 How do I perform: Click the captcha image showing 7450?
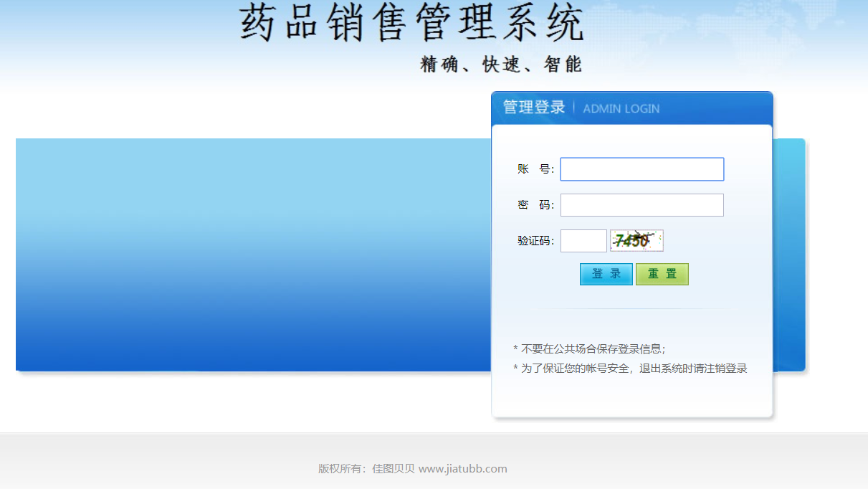coord(636,240)
